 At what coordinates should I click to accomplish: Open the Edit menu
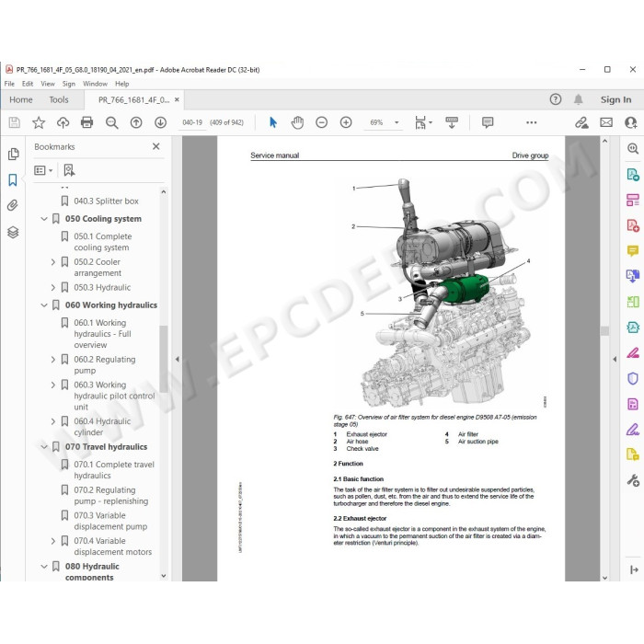tap(28, 84)
